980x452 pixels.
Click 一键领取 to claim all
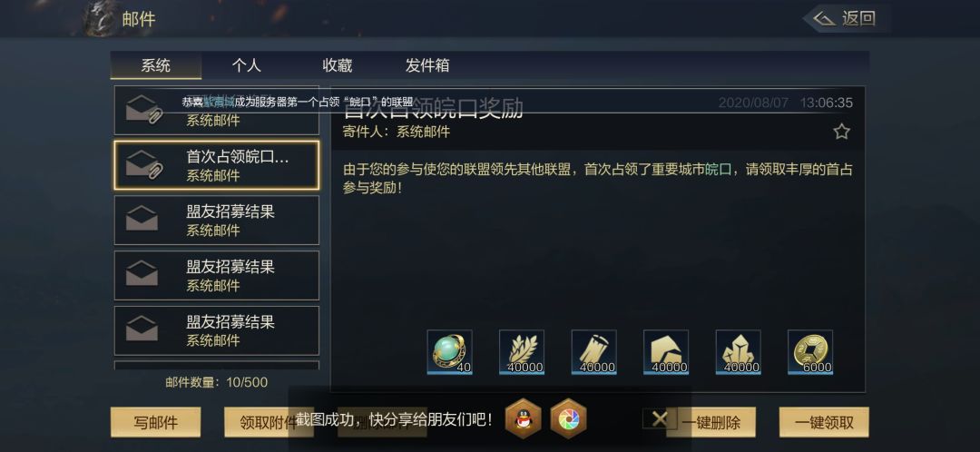824,422
